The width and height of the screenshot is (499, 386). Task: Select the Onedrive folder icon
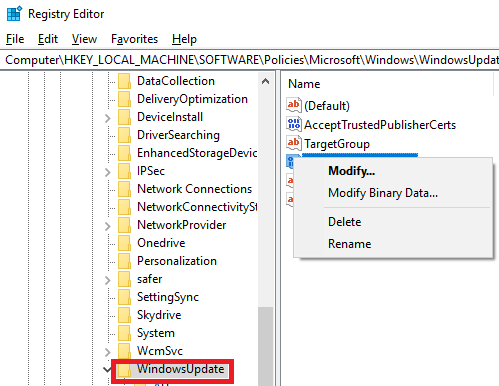(125, 243)
